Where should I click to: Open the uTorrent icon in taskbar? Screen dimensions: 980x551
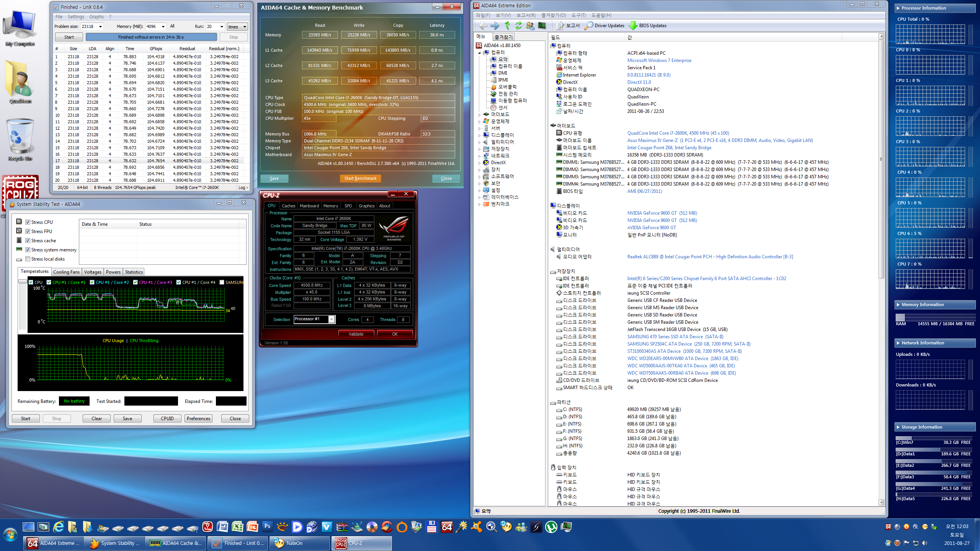point(551,527)
